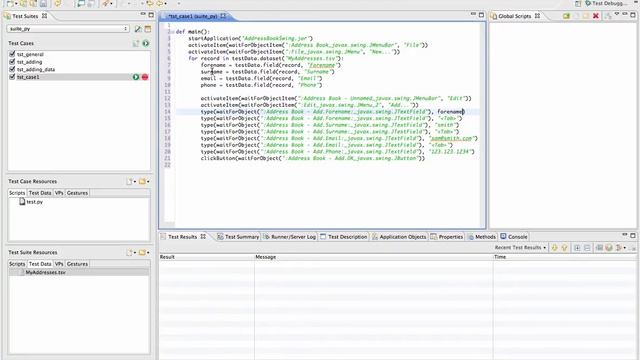Image resolution: width=640 pixels, height=360 pixels.
Task: Click folder icon in Test Case Resources header
Action: (142, 181)
